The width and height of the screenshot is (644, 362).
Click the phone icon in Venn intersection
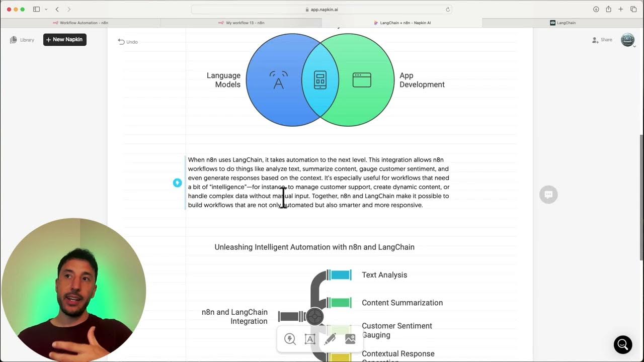(320, 80)
